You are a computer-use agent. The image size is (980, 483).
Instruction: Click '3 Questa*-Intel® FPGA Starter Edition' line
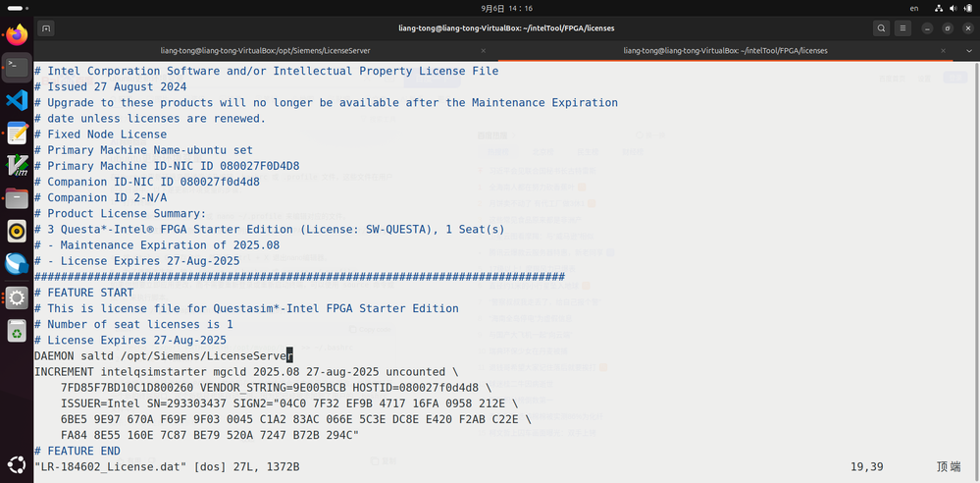[270, 230]
